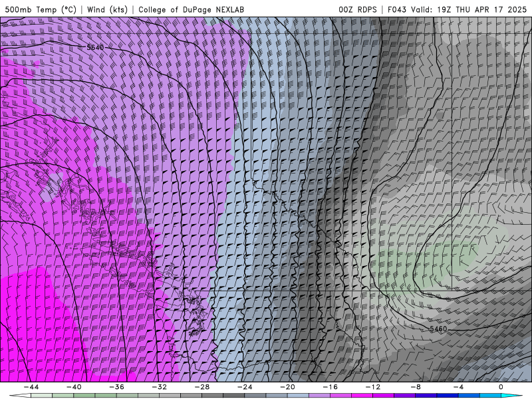Click the -44 color scale label
This screenshot has width=532, height=399.
[31, 387]
